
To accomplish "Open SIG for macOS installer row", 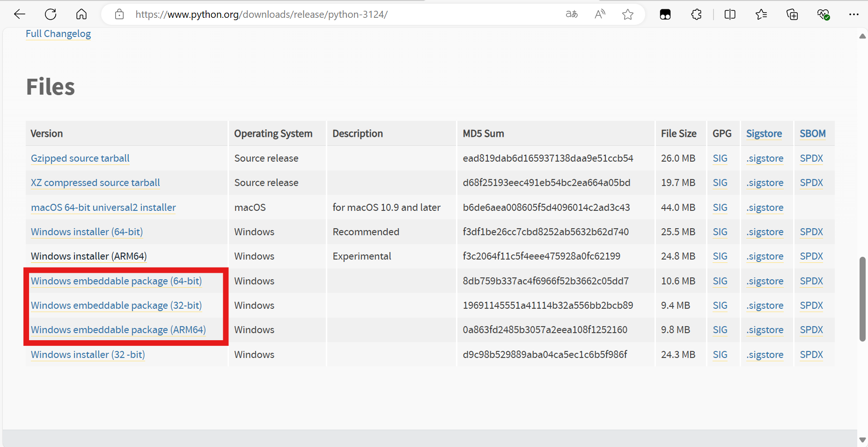I will [x=720, y=208].
